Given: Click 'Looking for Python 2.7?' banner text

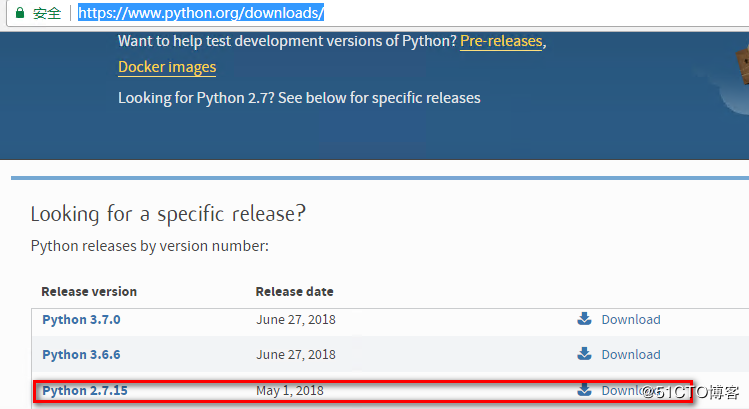Looking at the screenshot, I should [299, 98].
